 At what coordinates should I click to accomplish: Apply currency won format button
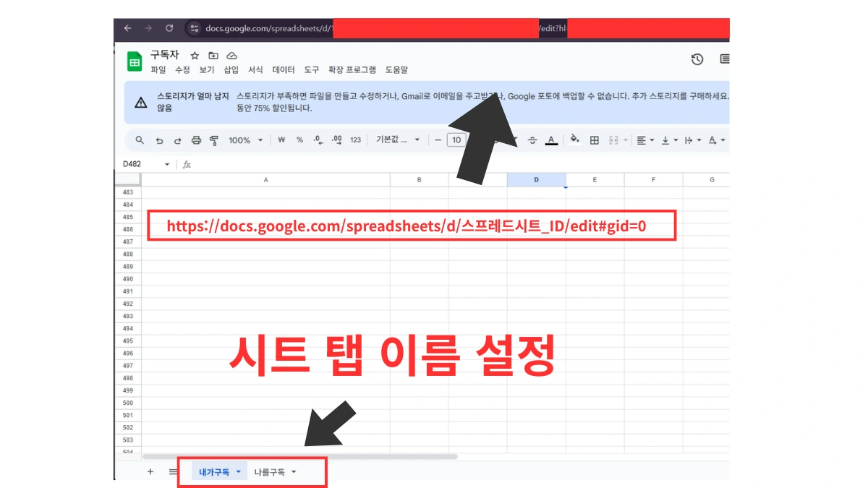[281, 140]
